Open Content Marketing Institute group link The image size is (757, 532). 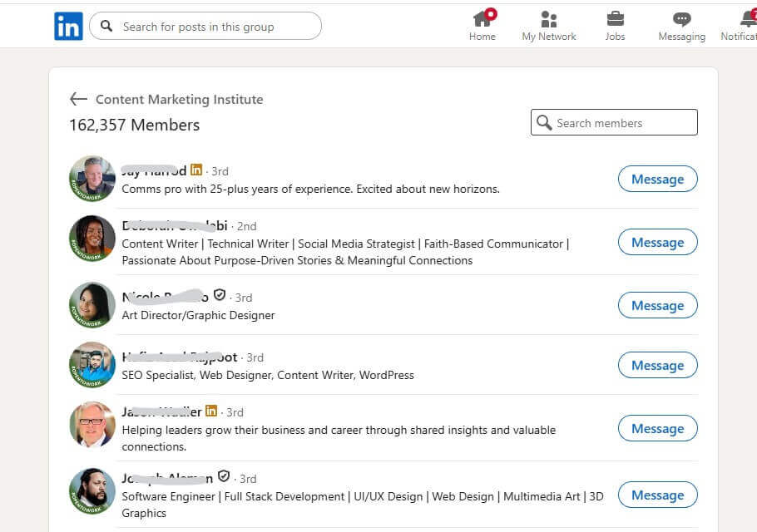click(x=179, y=100)
